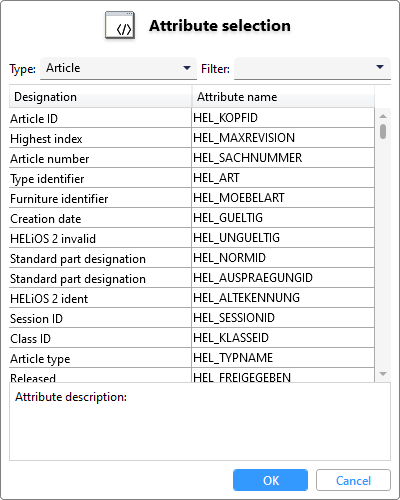
Task: Choose the HEL_SACHNUMMER attribute name cell
Action: point(283,158)
